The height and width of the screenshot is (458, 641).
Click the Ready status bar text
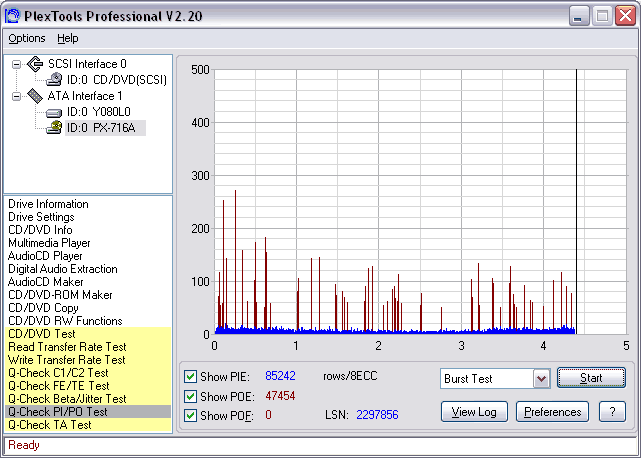pyautogui.click(x=24, y=445)
